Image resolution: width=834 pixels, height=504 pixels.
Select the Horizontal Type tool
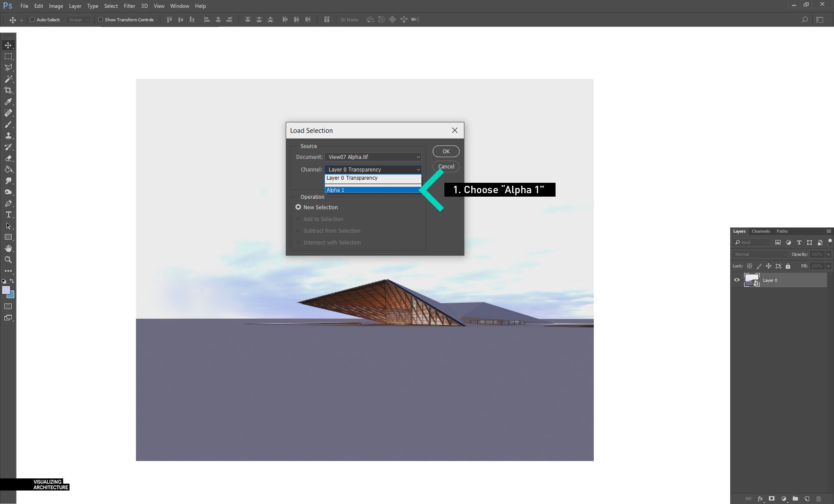[x=8, y=215]
